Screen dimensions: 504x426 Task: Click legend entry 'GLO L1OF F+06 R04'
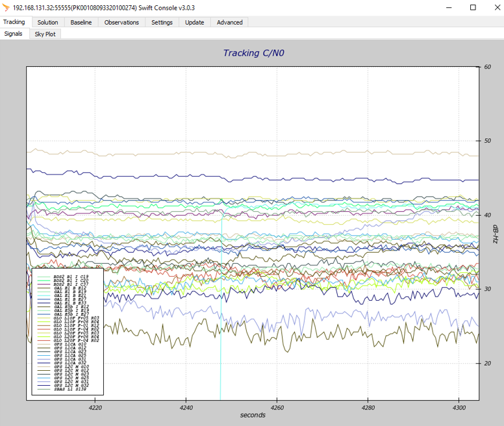coord(68,321)
